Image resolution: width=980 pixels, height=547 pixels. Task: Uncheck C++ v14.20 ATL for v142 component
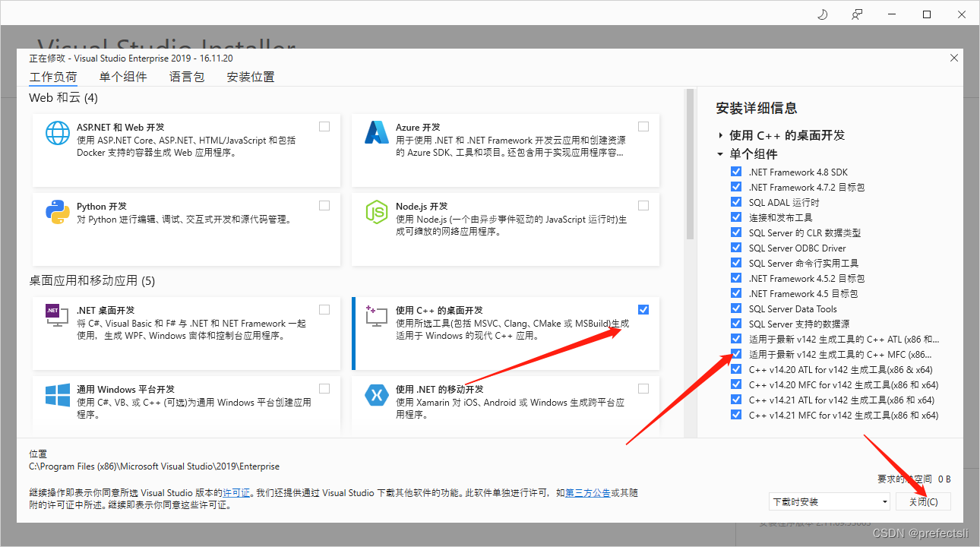pyautogui.click(x=735, y=369)
